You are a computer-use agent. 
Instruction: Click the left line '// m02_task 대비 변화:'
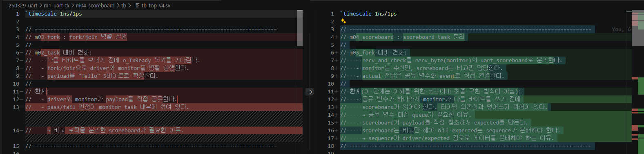58,52
